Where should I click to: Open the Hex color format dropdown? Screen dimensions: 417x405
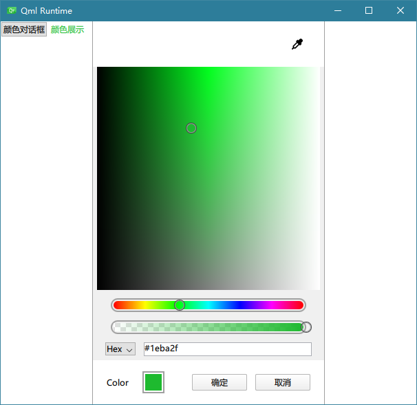coord(120,349)
